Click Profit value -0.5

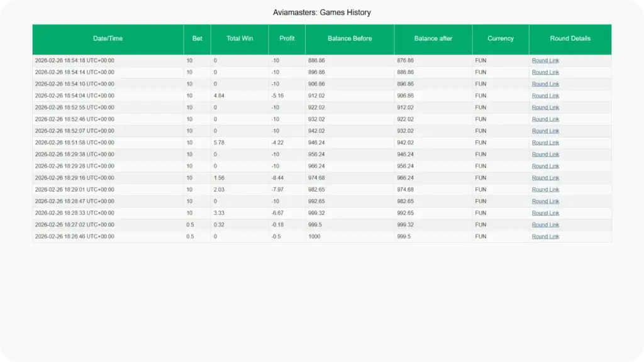coord(276,236)
